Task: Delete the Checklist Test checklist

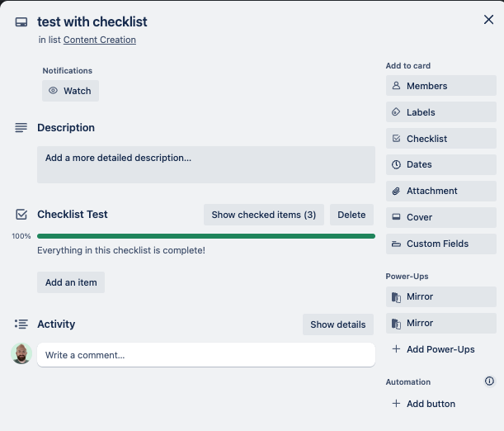Action: pos(351,215)
